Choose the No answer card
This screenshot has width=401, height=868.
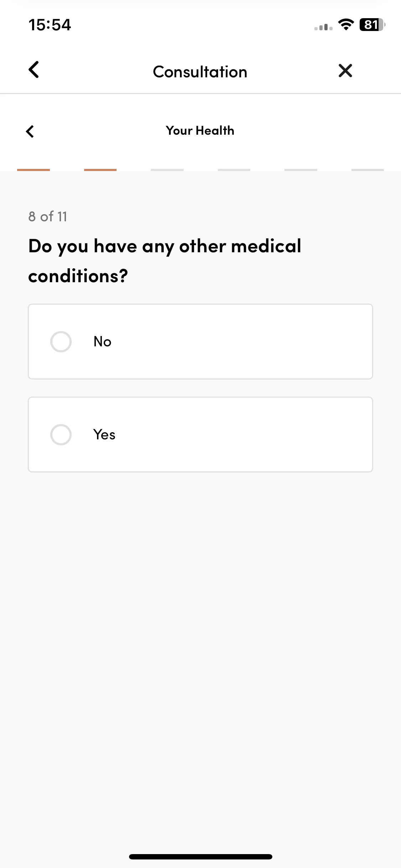pos(200,341)
